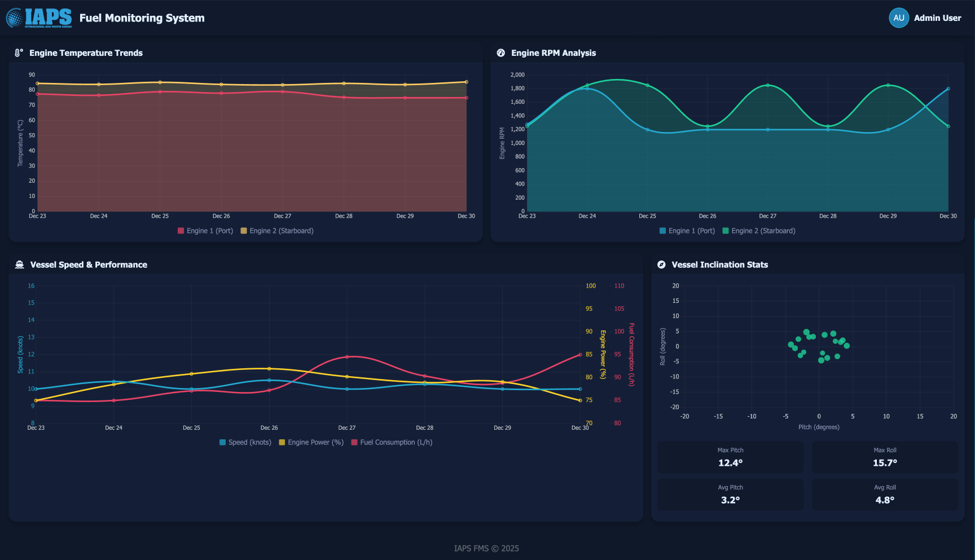This screenshot has height=560, width=975.
Task: Click the Fuel Monitoring System title
Action: click(142, 18)
